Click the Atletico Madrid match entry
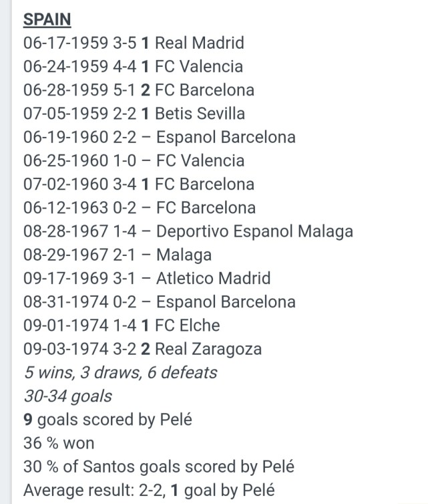 tap(147, 278)
